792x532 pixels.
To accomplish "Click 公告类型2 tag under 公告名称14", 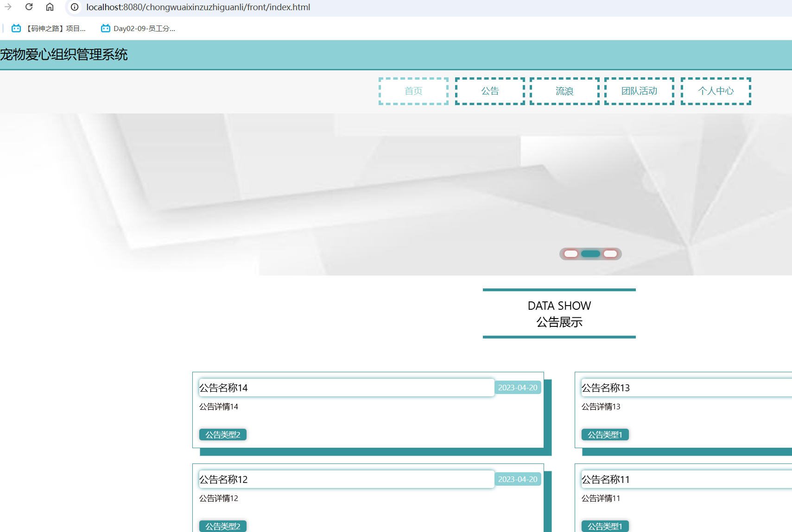I will pos(223,435).
